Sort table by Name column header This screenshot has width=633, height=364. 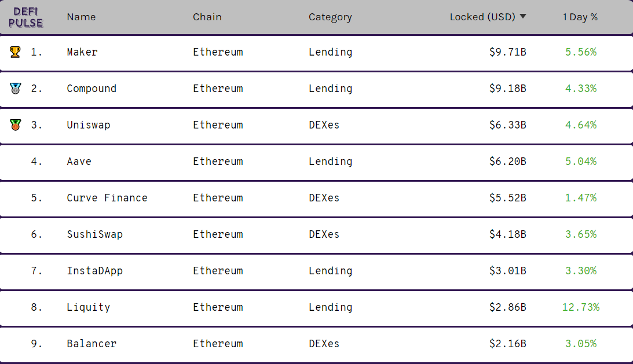(x=81, y=17)
